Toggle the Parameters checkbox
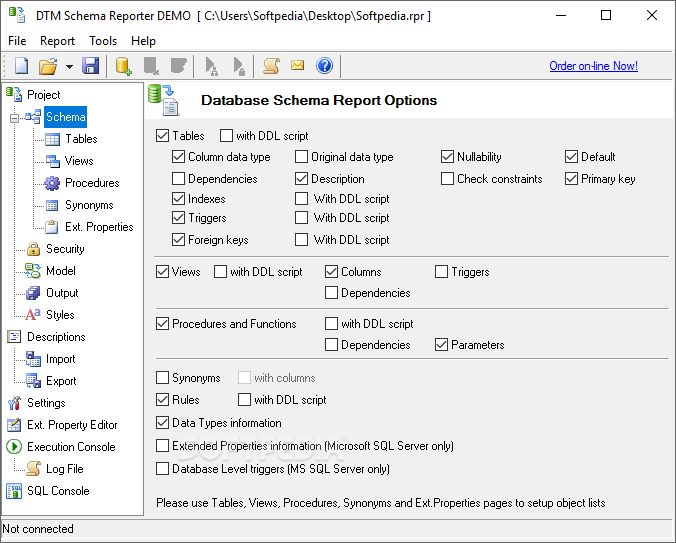The height and width of the screenshot is (543, 676). (x=441, y=345)
